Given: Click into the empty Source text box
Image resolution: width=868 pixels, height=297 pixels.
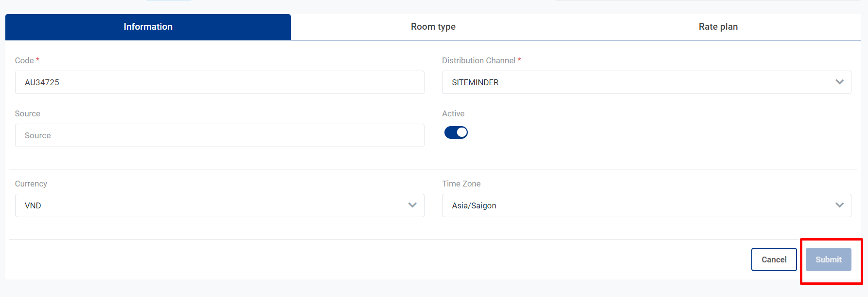Looking at the screenshot, I should tap(219, 135).
